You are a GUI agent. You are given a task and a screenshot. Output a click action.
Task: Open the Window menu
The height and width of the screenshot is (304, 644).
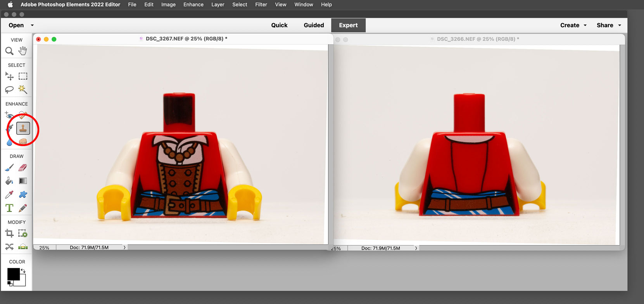tap(304, 5)
